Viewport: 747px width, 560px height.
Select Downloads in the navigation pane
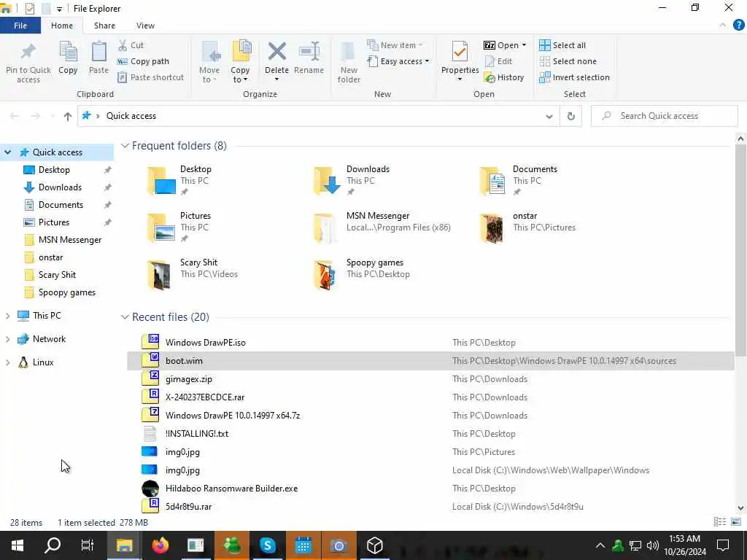pos(60,187)
